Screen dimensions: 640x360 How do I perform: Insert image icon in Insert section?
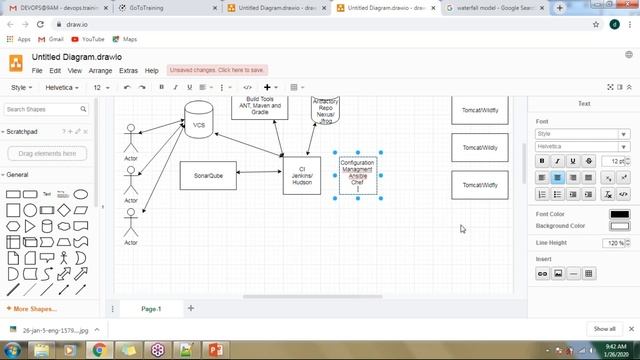pos(558,273)
